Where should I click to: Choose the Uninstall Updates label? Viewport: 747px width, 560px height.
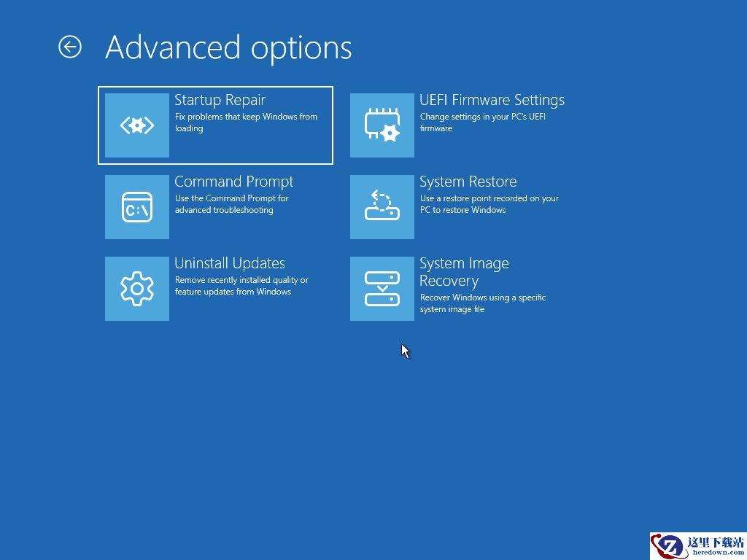(x=230, y=263)
